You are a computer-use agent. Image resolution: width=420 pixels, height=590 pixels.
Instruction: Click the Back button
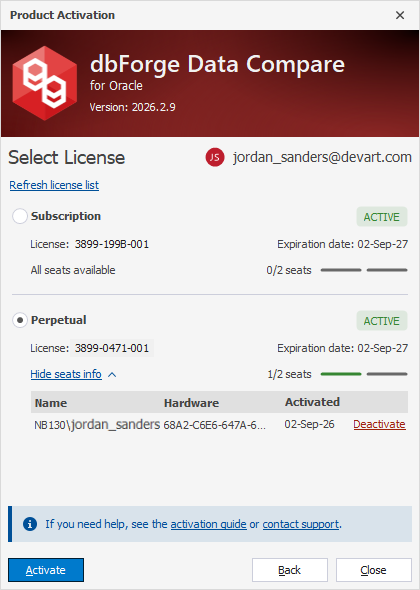pyautogui.click(x=290, y=570)
